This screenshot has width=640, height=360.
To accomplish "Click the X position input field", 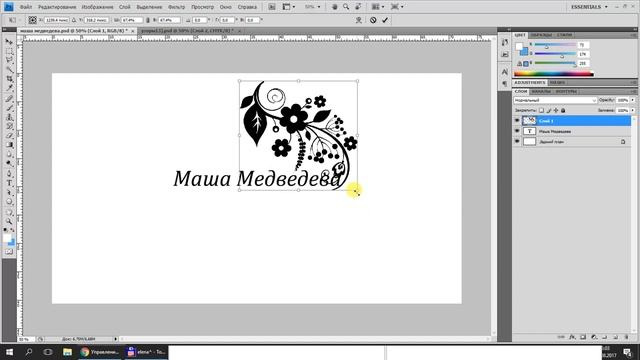I will coord(56,20).
